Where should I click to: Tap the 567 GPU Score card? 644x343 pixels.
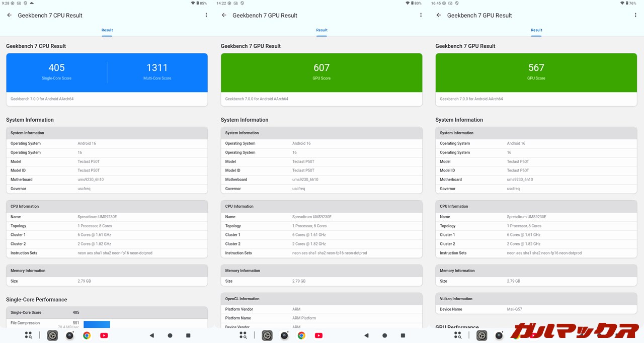point(536,72)
